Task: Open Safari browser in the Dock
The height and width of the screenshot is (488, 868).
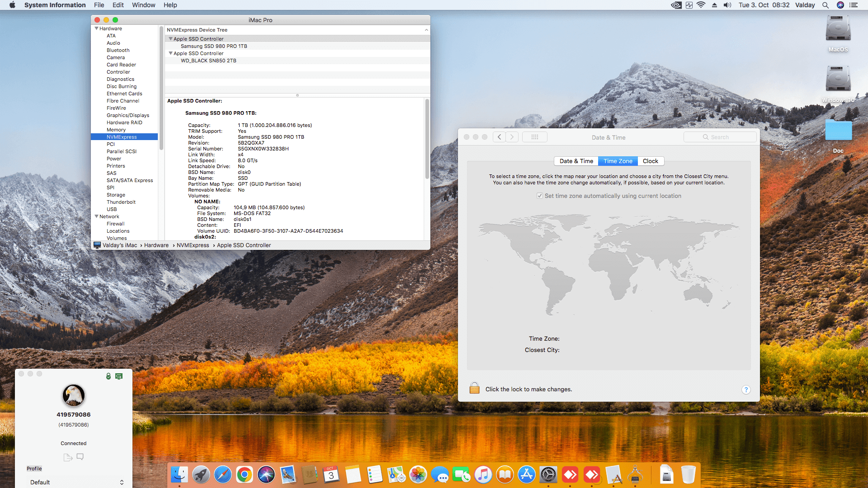Action: tap(223, 475)
